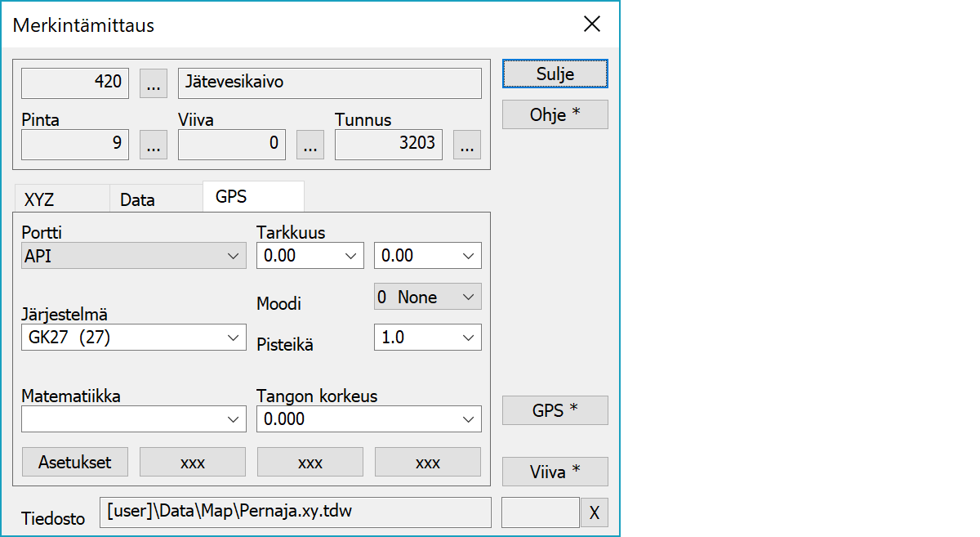Click the X button beside the Tiedosto field

595,512
